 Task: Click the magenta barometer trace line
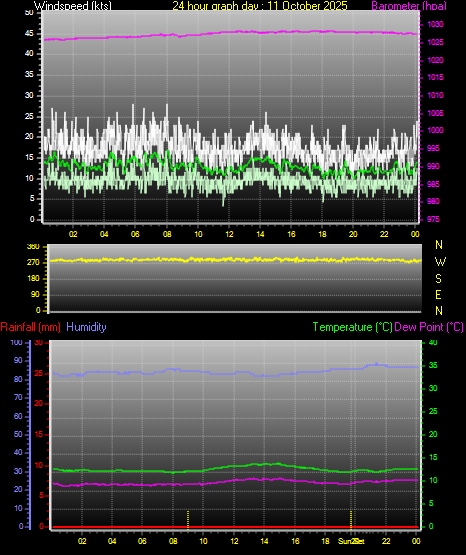[x=230, y=33]
